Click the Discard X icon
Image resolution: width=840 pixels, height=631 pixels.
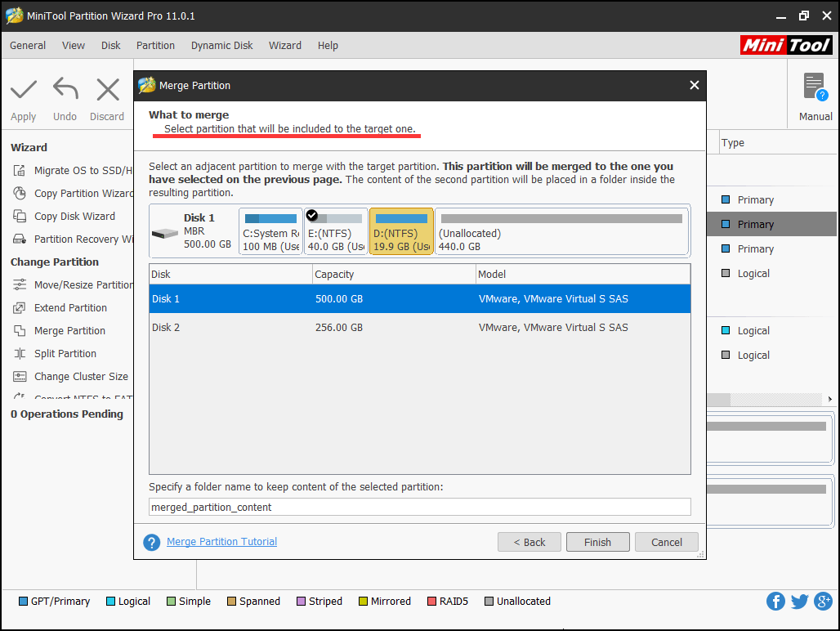click(108, 89)
